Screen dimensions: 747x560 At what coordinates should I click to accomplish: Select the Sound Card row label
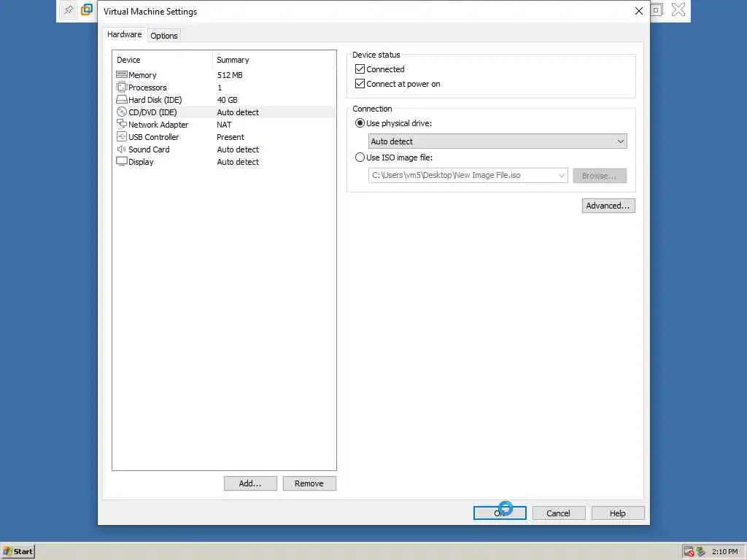pos(149,149)
